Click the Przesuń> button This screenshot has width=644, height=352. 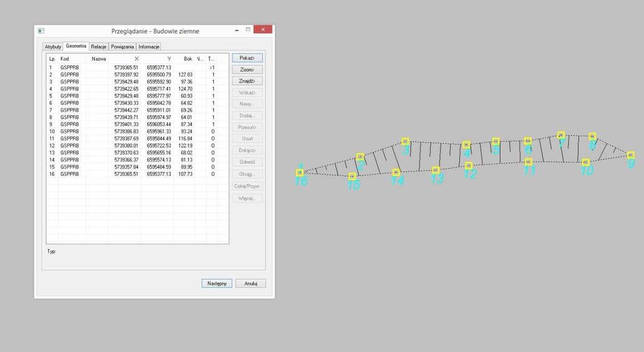pos(247,127)
